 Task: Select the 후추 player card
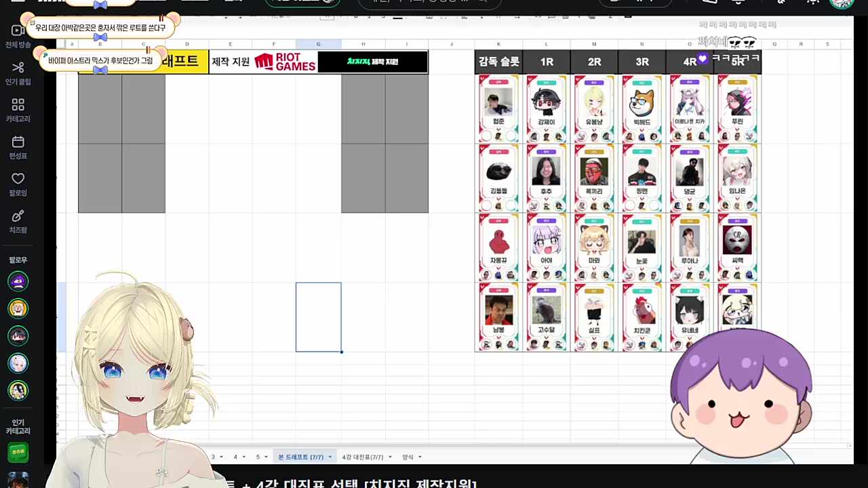(547, 178)
